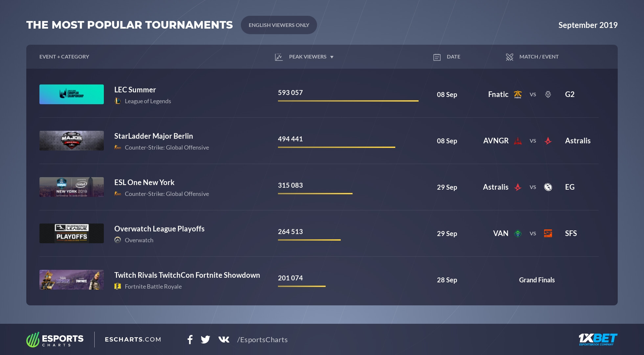This screenshot has height=355, width=644.
Task: Click the Facebook icon in footer
Action: click(x=190, y=340)
